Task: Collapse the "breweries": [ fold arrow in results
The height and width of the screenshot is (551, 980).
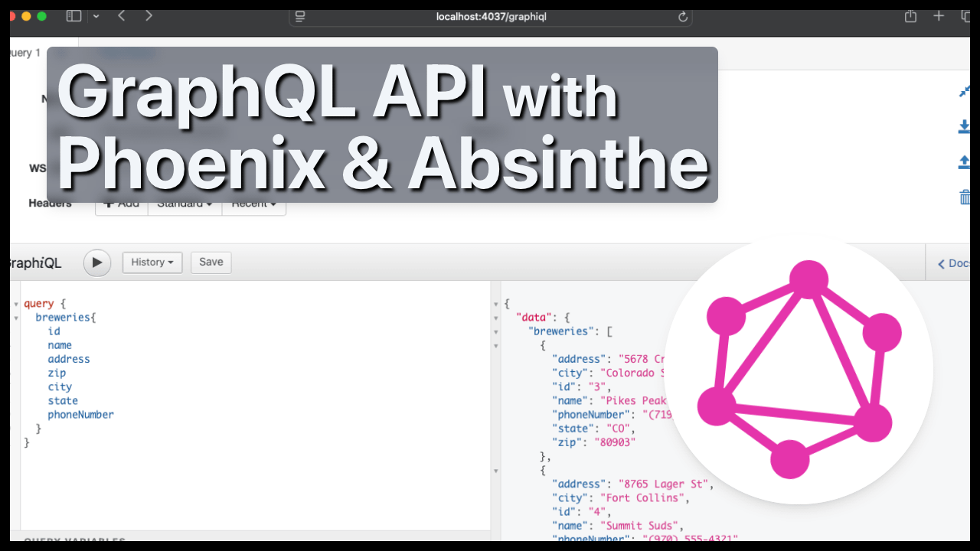Action: (x=495, y=332)
